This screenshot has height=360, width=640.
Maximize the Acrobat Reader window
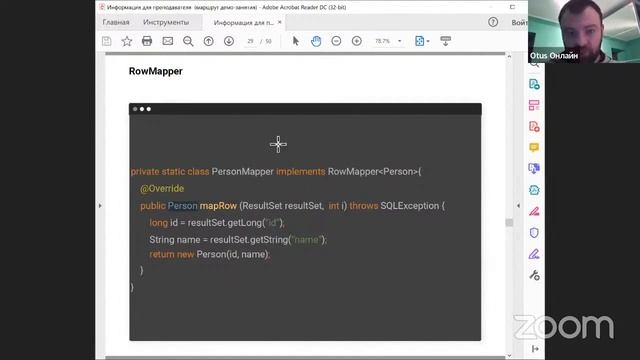point(512,7)
